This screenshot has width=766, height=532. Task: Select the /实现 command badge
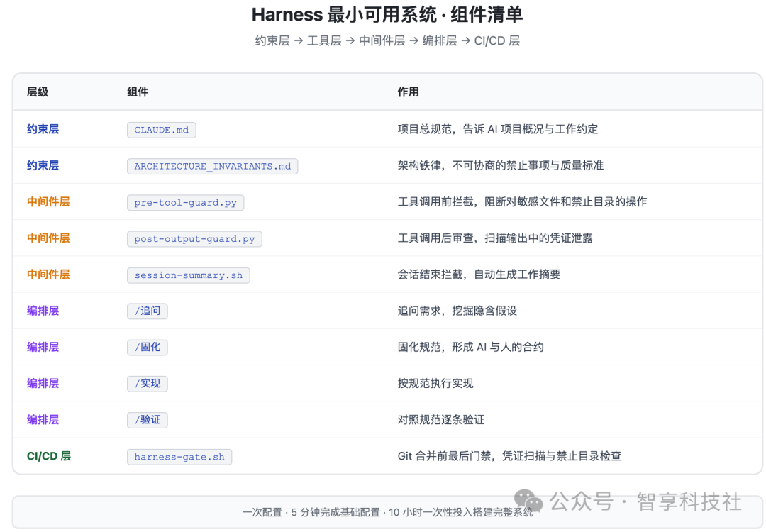147,383
